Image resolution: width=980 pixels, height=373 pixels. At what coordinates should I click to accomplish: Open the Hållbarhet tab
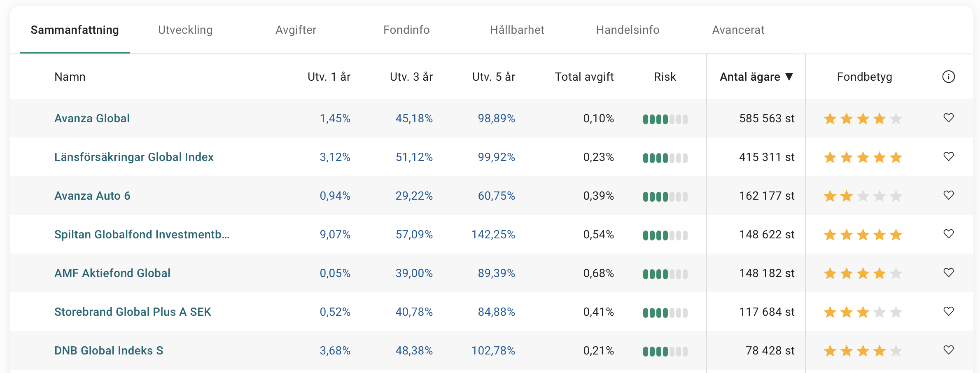click(517, 30)
